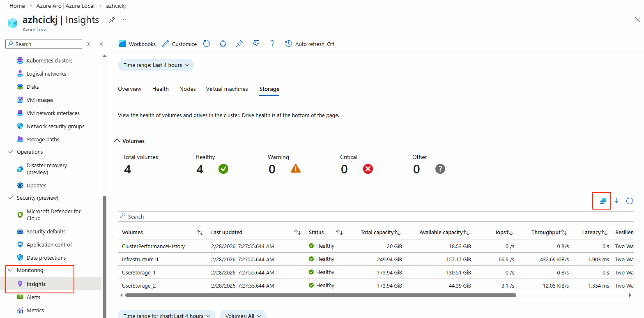Image resolution: width=644 pixels, height=318 pixels.
Task: Toggle Auto refresh: Off setting
Action: [310, 44]
